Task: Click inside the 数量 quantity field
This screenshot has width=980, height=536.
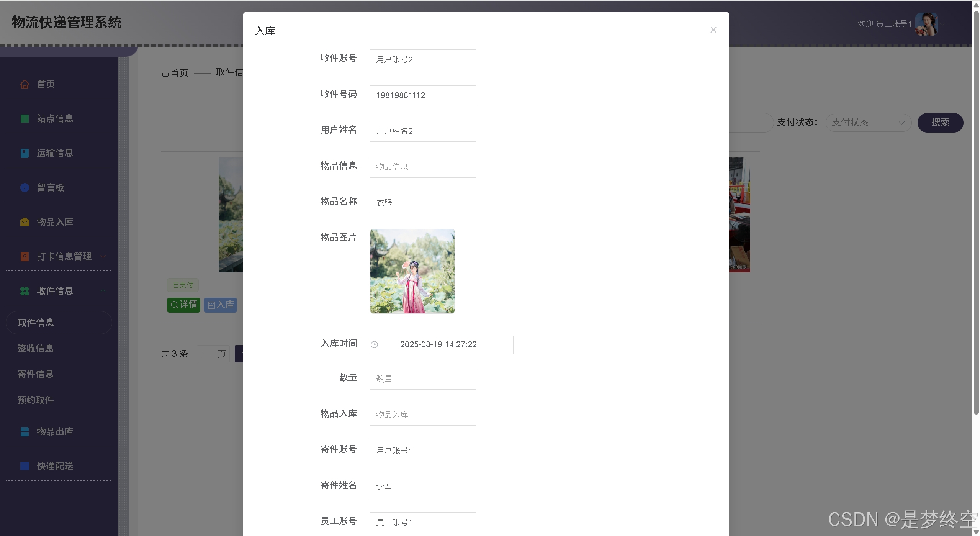Action: 422,379
